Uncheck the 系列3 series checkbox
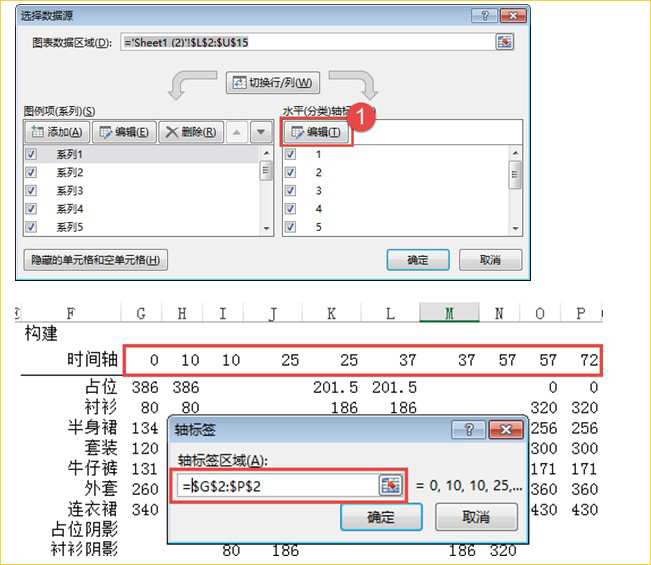 [x=31, y=191]
